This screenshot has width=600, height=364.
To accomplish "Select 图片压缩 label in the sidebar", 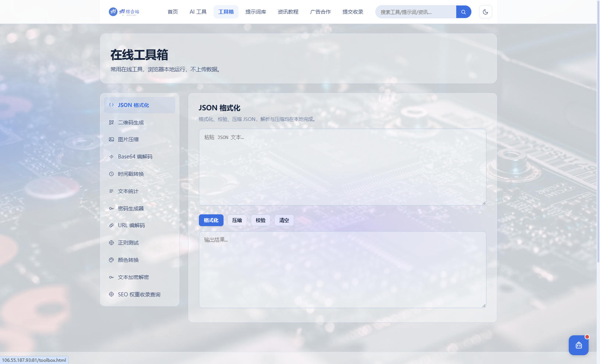I will 128,139.
